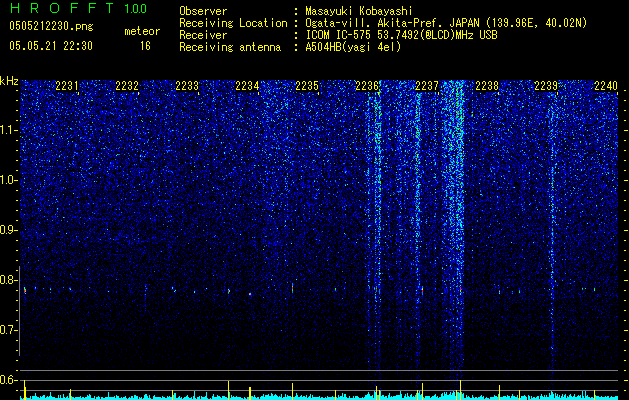Click the Receiving antenna label

(230, 47)
